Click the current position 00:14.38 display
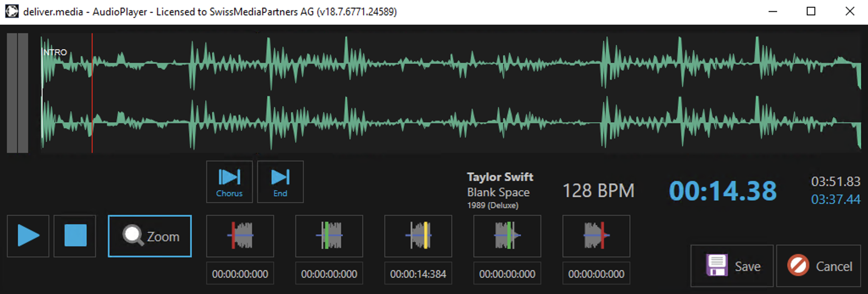 723,191
